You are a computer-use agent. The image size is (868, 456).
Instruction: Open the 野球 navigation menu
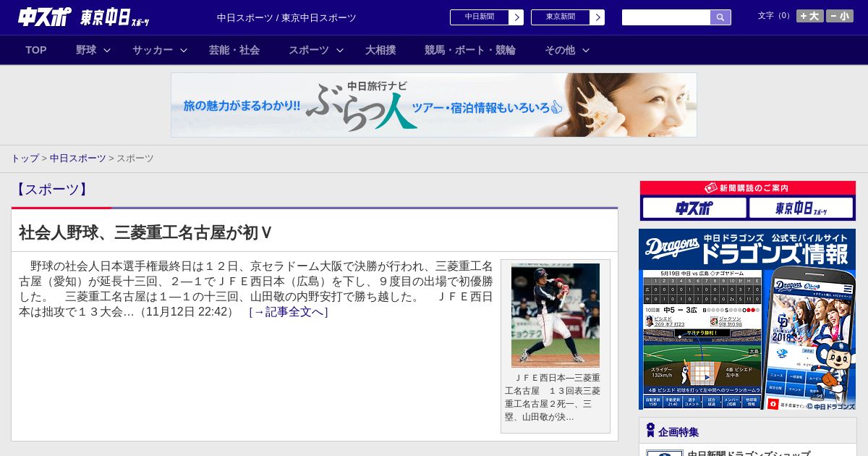(86, 50)
